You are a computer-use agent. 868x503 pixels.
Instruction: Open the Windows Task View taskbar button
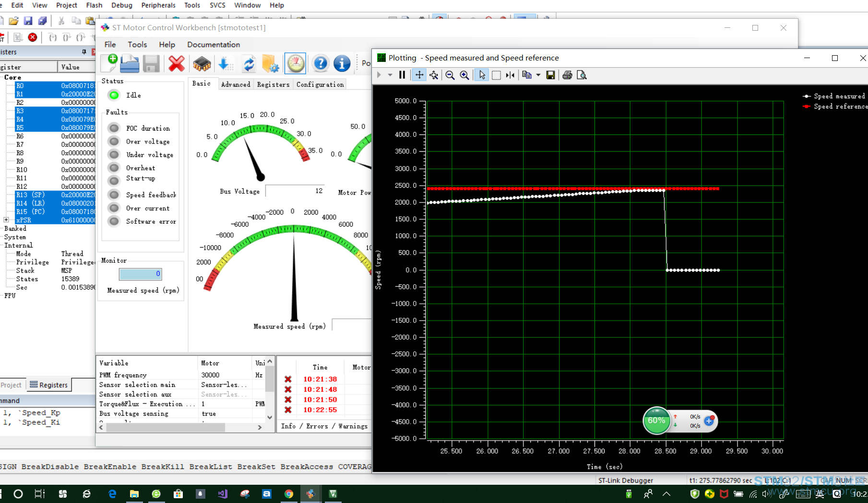coord(40,494)
